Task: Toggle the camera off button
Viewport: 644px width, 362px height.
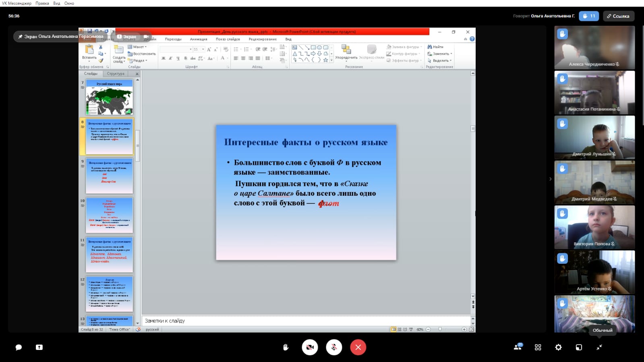Action: tap(310, 347)
